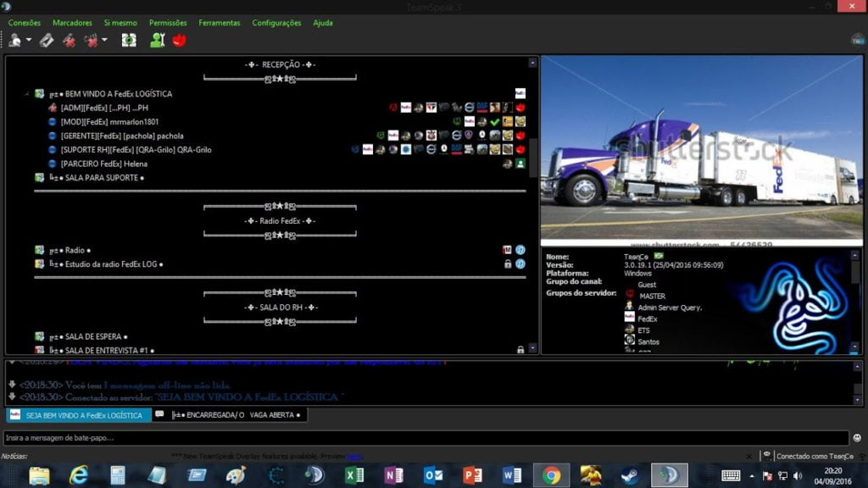Open the Si mesmo menu
The height and width of the screenshot is (488, 868).
coord(120,23)
